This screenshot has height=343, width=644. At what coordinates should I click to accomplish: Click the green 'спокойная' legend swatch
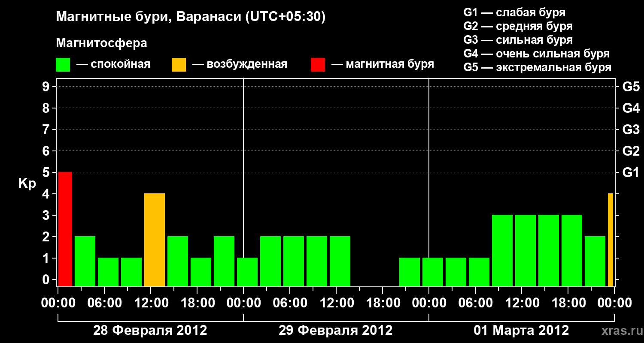(x=63, y=65)
